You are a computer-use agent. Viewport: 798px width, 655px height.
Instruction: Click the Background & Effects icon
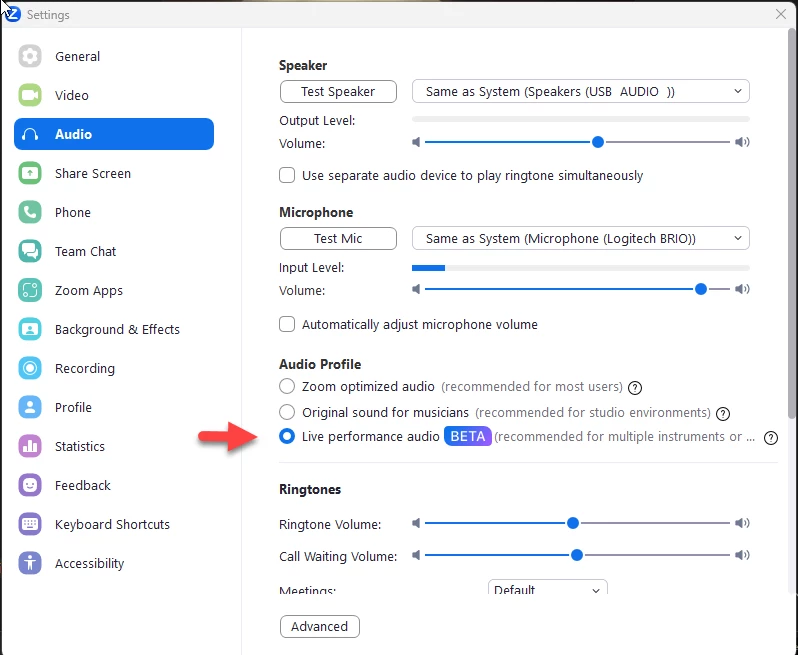point(30,329)
